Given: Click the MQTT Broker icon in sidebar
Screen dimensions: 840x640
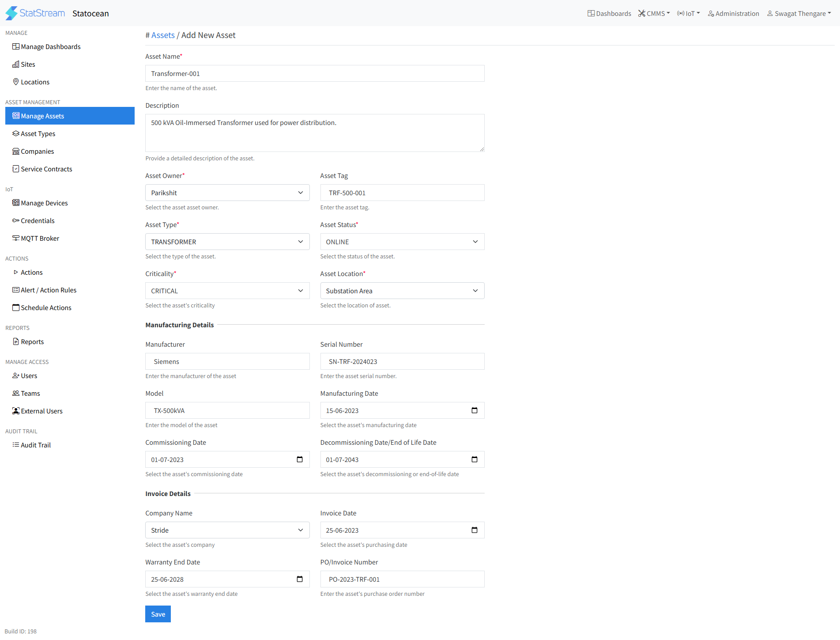Looking at the screenshot, I should (x=16, y=238).
